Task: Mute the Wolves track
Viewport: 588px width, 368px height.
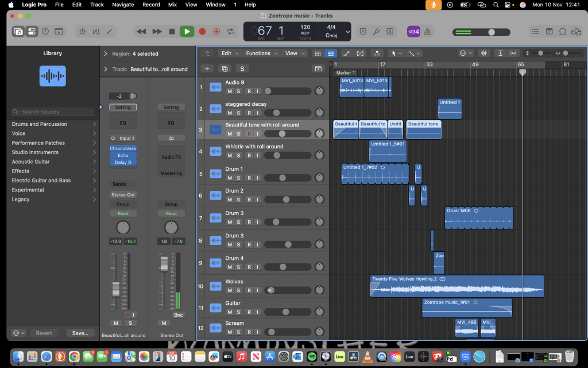Action: (x=230, y=290)
